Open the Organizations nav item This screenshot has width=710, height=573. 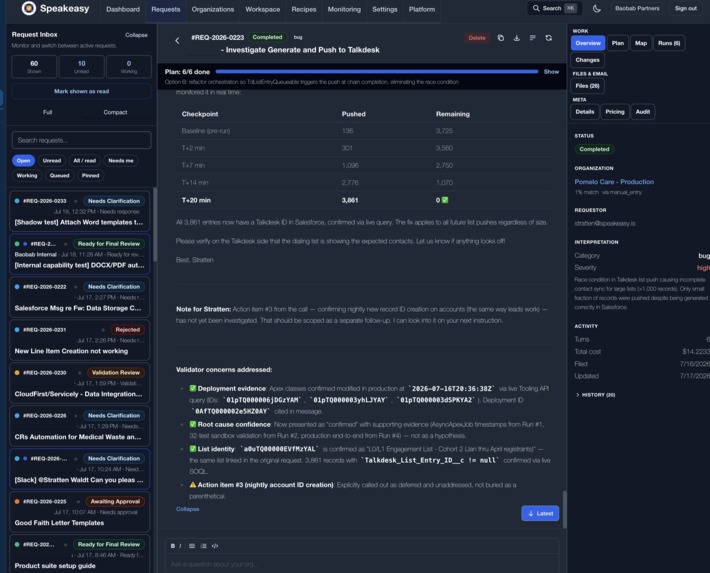(x=212, y=9)
